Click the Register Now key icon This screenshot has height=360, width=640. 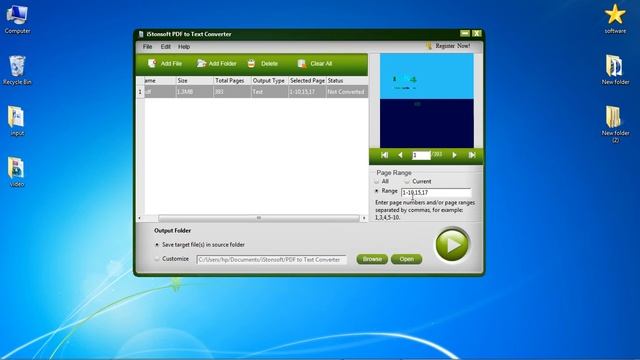(x=429, y=46)
